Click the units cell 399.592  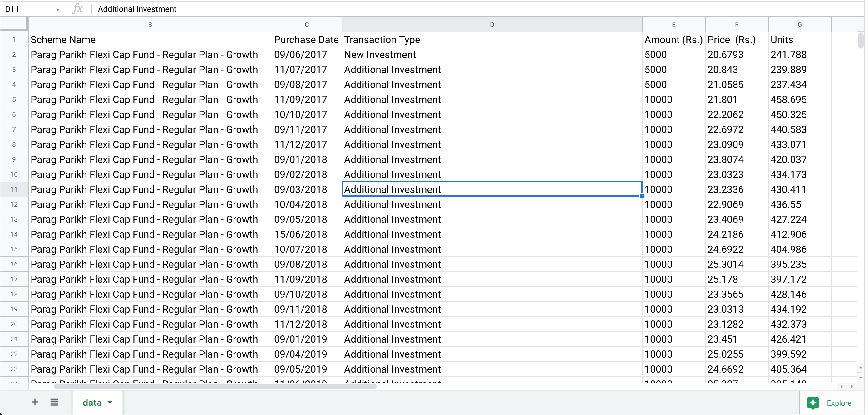800,354
